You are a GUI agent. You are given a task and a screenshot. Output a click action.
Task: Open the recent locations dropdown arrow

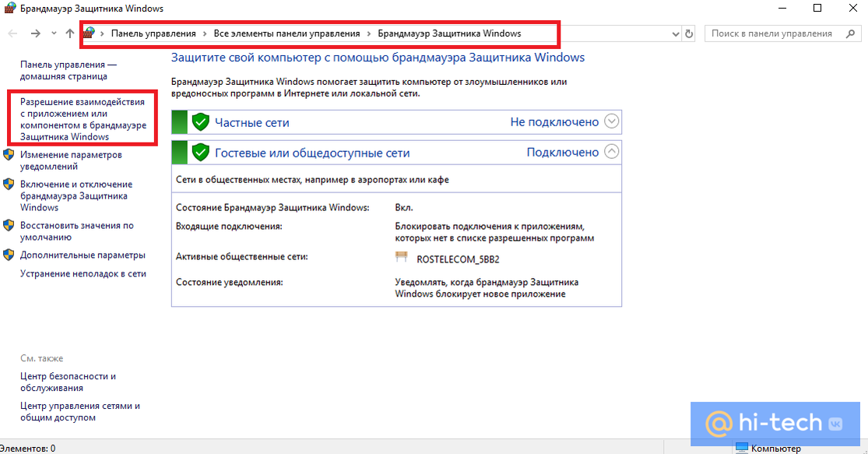54,33
